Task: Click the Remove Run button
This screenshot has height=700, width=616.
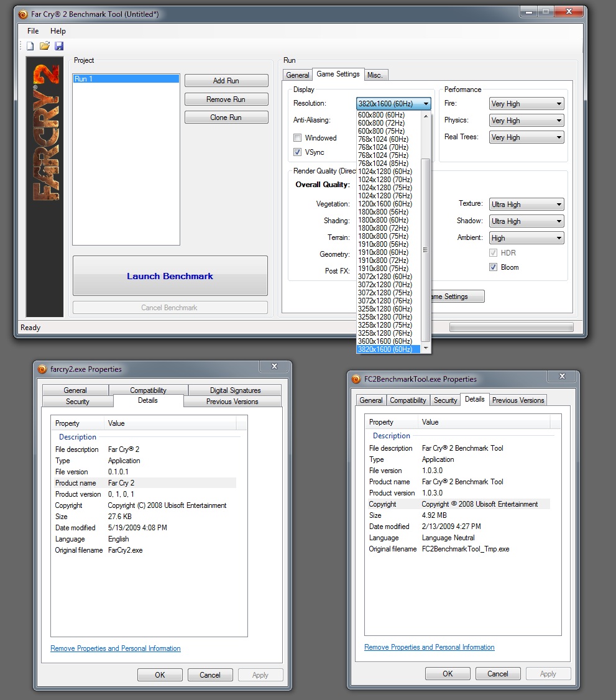Action: point(226,99)
